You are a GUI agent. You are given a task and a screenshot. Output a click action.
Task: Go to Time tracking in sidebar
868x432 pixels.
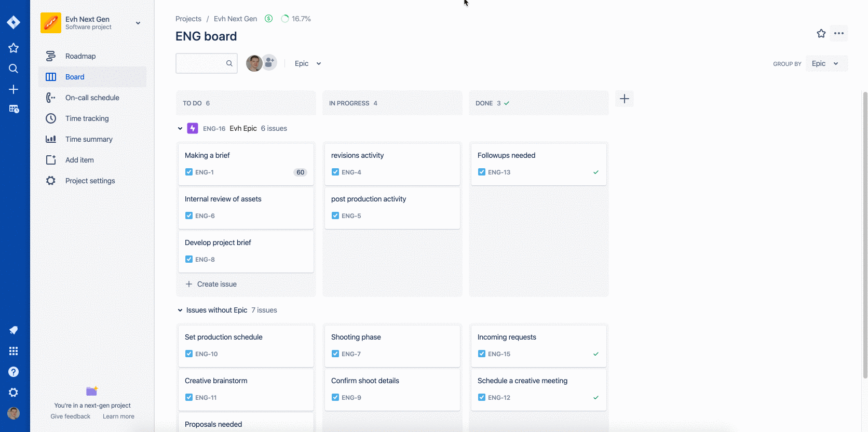(x=87, y=118)
